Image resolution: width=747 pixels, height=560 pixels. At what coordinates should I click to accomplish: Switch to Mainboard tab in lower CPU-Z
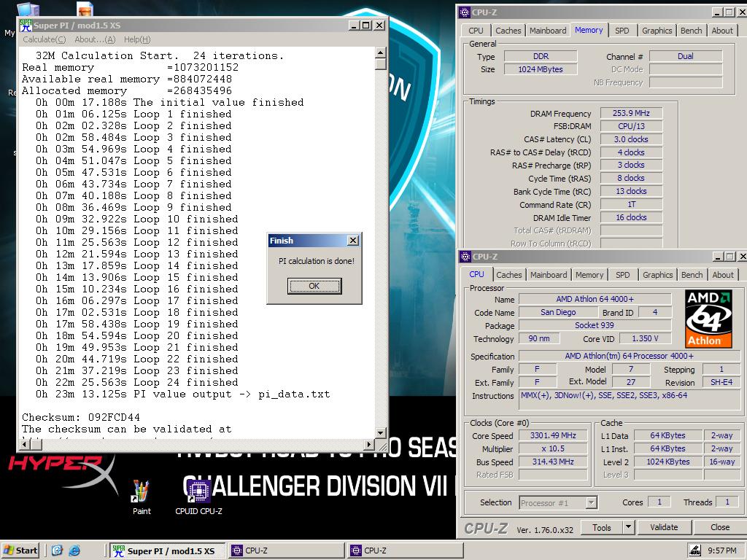[x=549, y=275]
